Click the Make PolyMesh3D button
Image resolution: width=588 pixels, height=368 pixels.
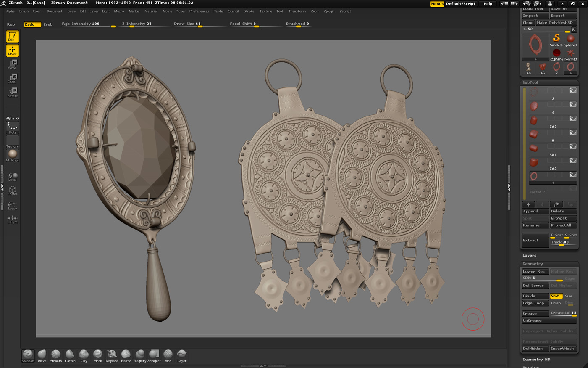(x=556, y=23)
